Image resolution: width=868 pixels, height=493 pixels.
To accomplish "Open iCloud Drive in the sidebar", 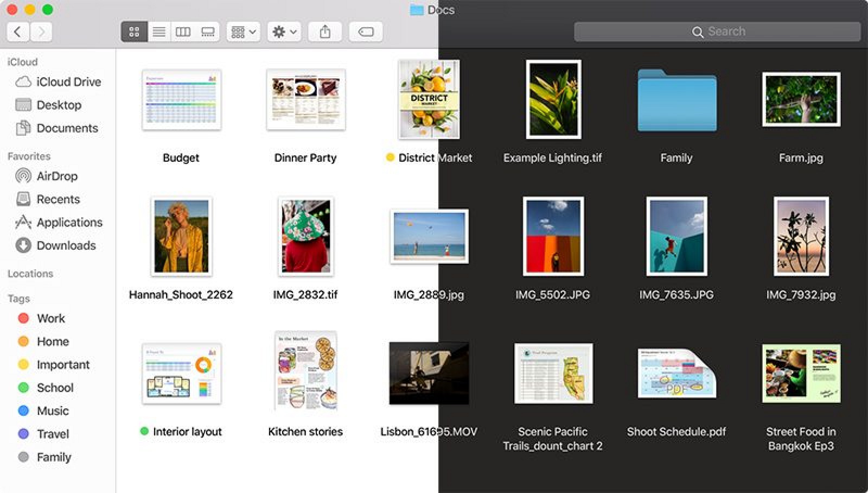I will click(68, 81).
